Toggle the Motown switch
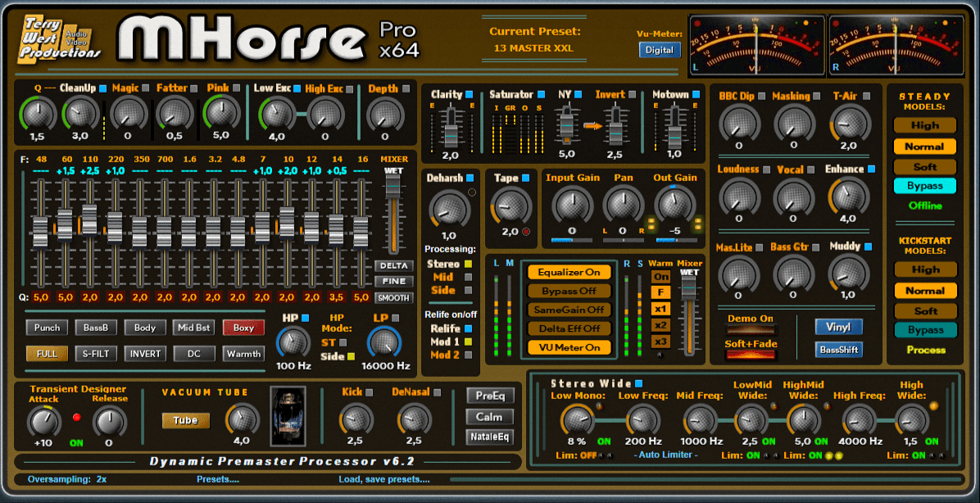 click(x=695, y=94)
